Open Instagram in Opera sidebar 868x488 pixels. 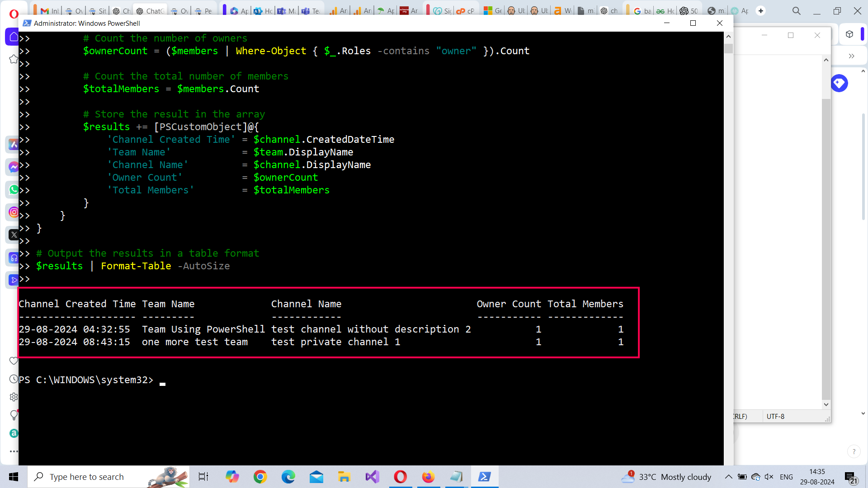coord(14,212)
